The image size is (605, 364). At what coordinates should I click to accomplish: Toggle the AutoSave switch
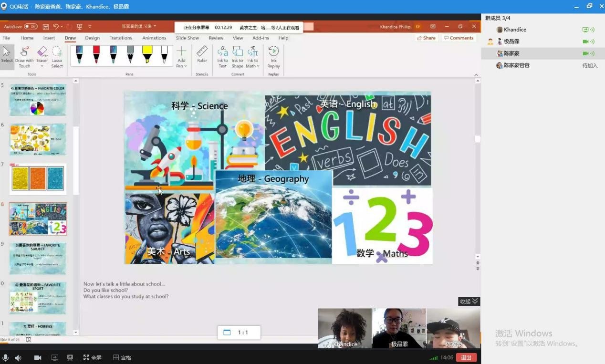point(31,27)
